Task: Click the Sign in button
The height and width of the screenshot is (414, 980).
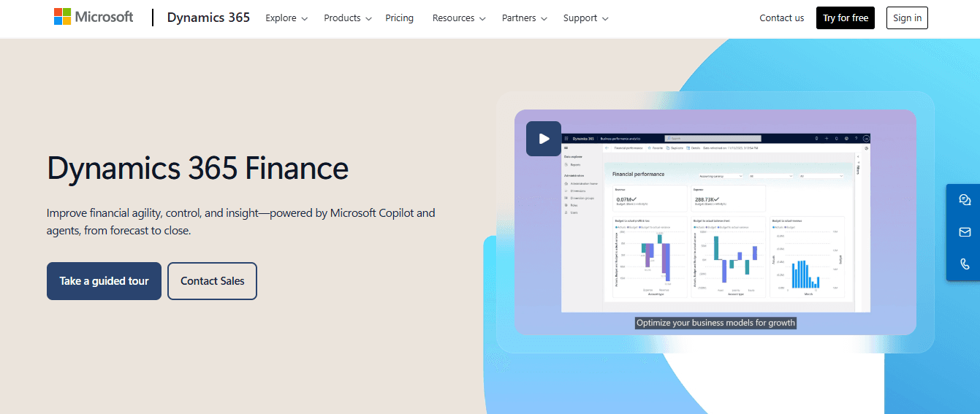Action: click(x=907, y=18)
